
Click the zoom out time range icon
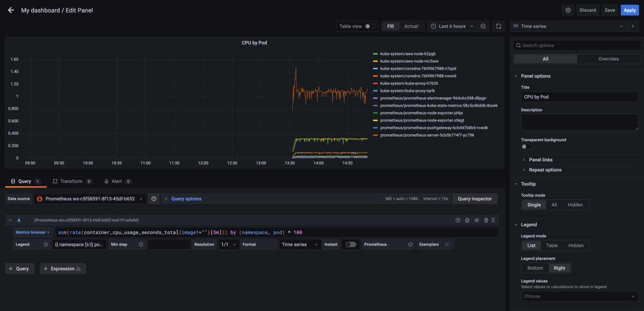point(483,26)
